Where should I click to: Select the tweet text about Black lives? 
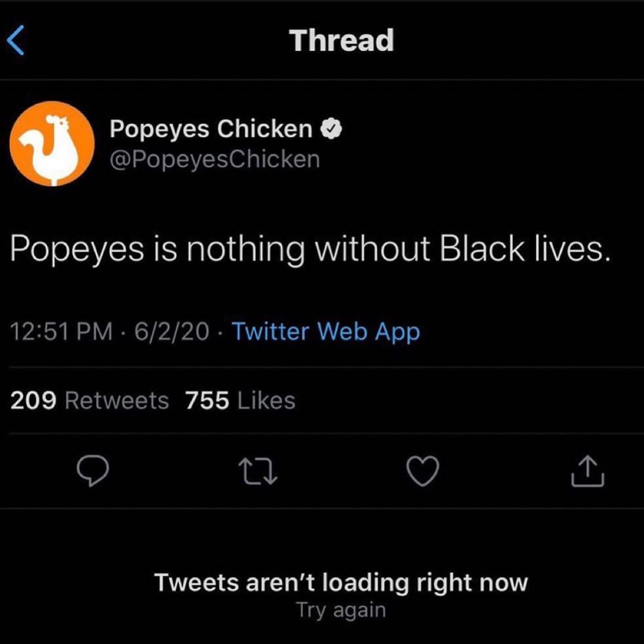pos(311,249)
